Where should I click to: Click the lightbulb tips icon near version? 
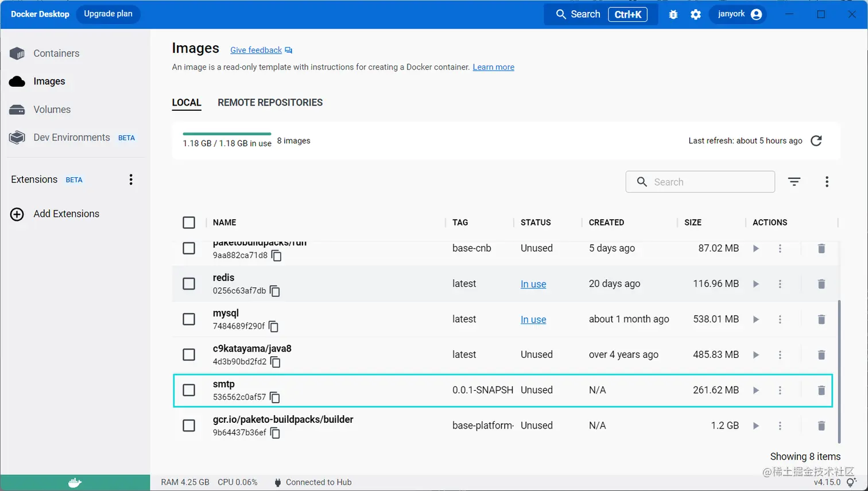tap(851, 483)
